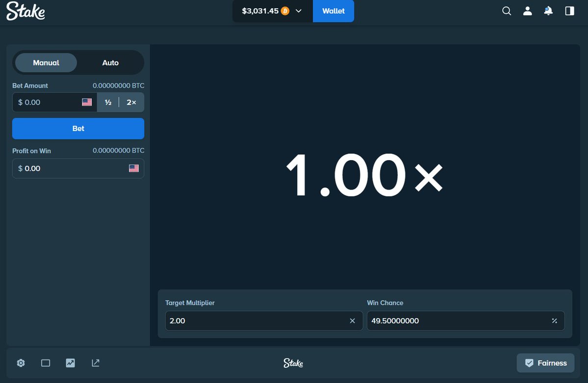
Task: Click the US flag in Bet Amount field
Action: point(87,102)
